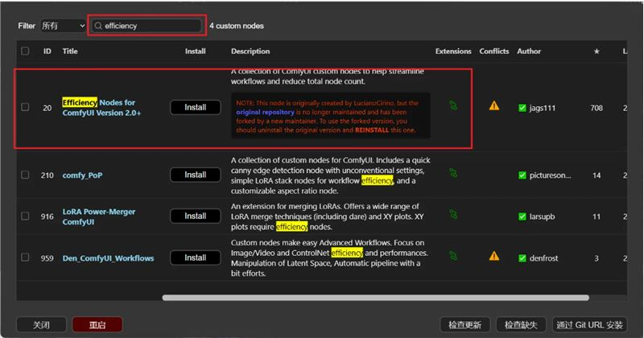
Task: Open Den_ComfyUI_Workflows title link
Action: pyautogui.click(x=108, y=258)
